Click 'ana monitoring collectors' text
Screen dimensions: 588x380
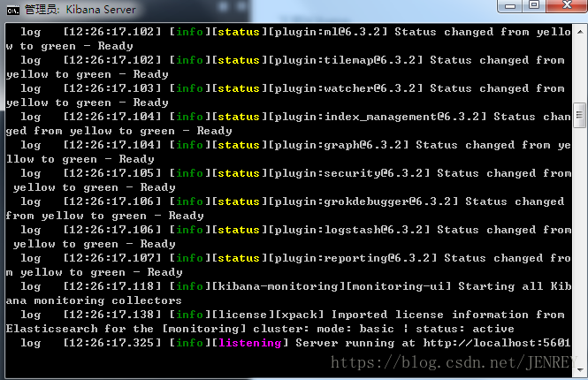[x=94, y=300]
